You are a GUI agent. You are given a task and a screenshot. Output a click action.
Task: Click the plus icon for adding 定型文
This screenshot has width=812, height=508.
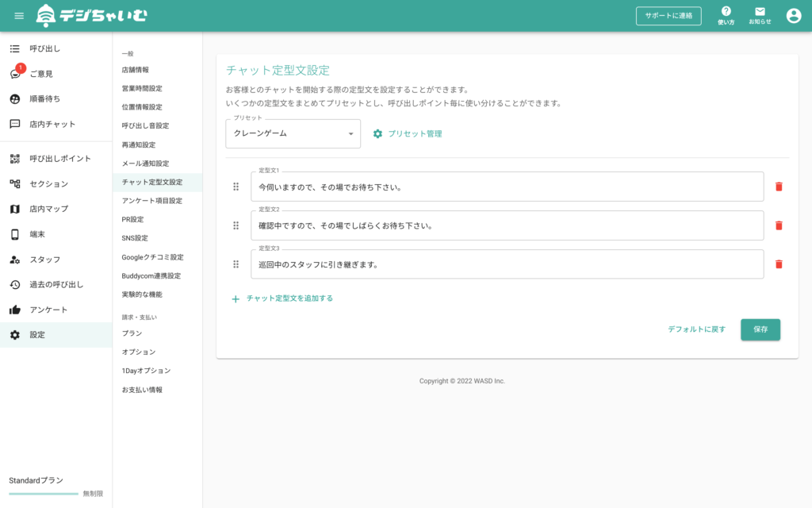236,299
